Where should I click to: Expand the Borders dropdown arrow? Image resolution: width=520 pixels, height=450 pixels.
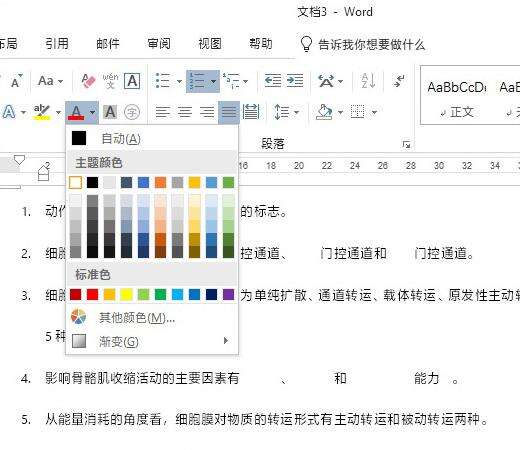pyautogui.click(x=374, y=112)
